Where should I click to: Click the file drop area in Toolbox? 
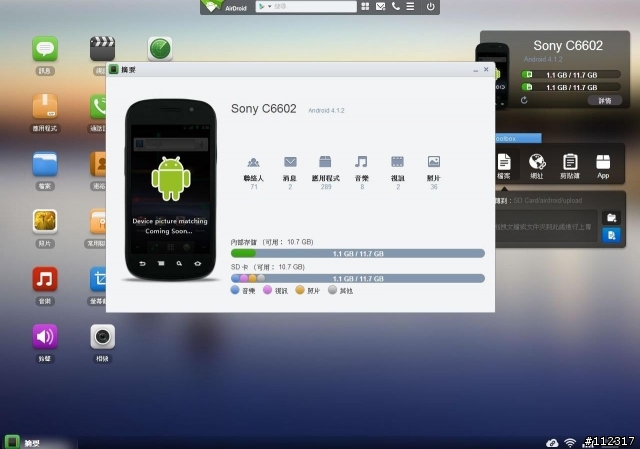tap(546, 227)
